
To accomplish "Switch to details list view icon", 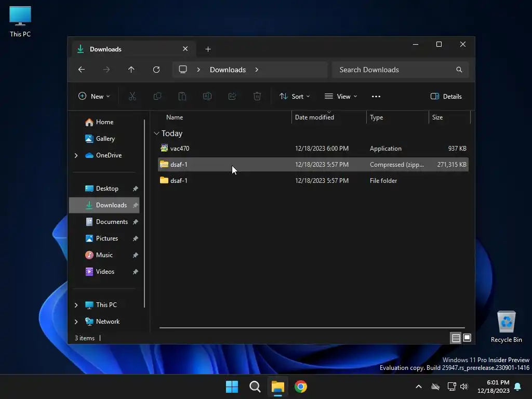I will coord(456,338).
